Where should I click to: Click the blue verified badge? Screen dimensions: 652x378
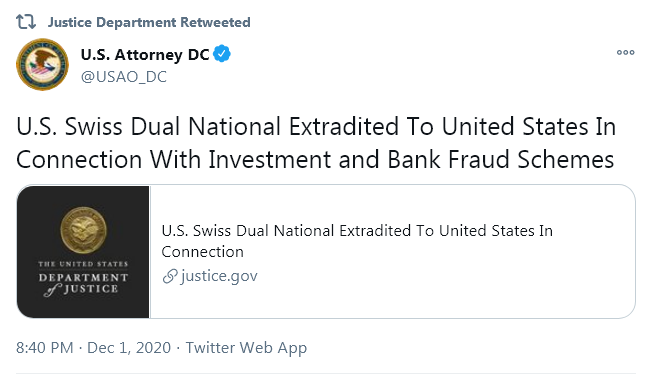[x=222, y=54]
